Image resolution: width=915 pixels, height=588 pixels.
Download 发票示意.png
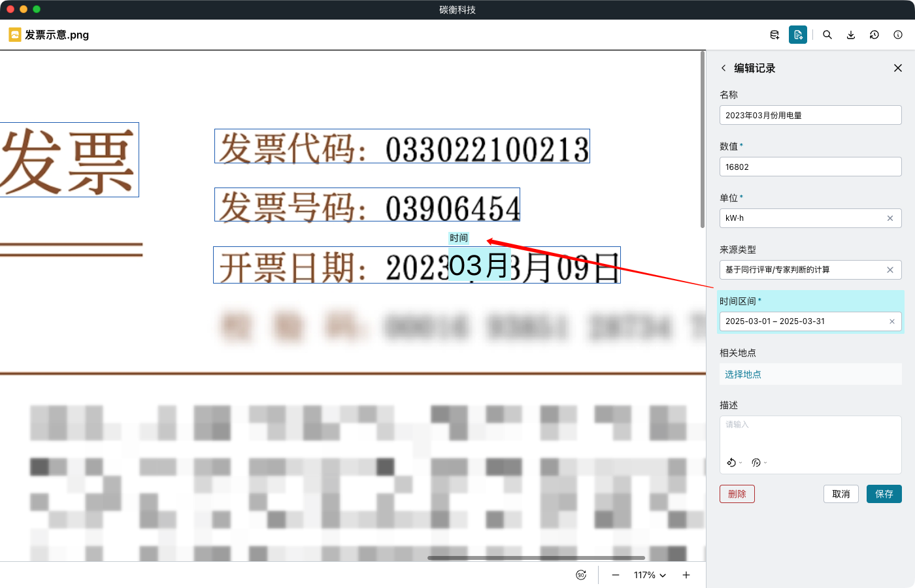click(x=851, y=35)
